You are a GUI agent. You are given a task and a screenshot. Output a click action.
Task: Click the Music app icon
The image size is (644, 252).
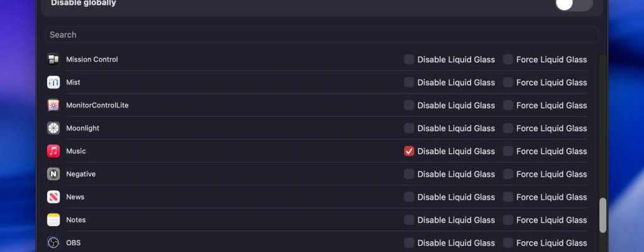(53, 151)
